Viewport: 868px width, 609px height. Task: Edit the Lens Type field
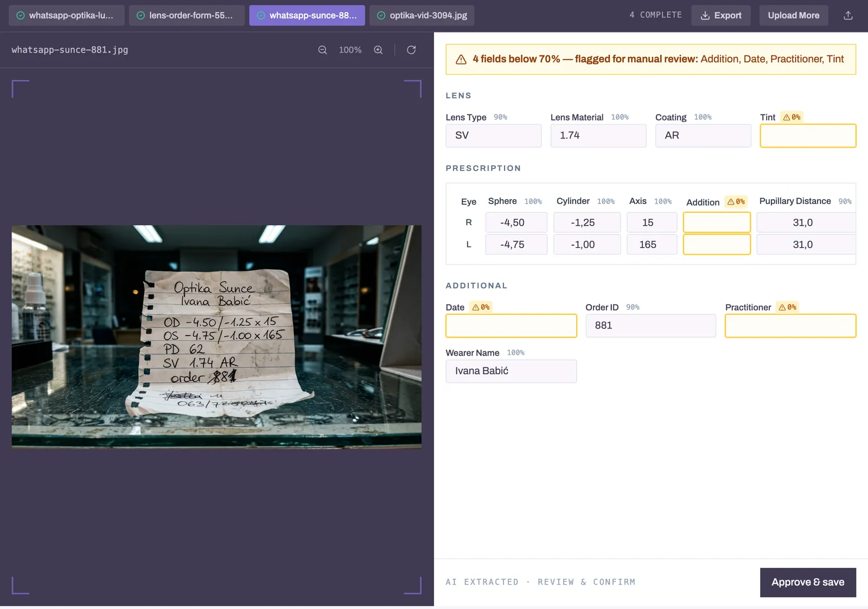point(494,136)
